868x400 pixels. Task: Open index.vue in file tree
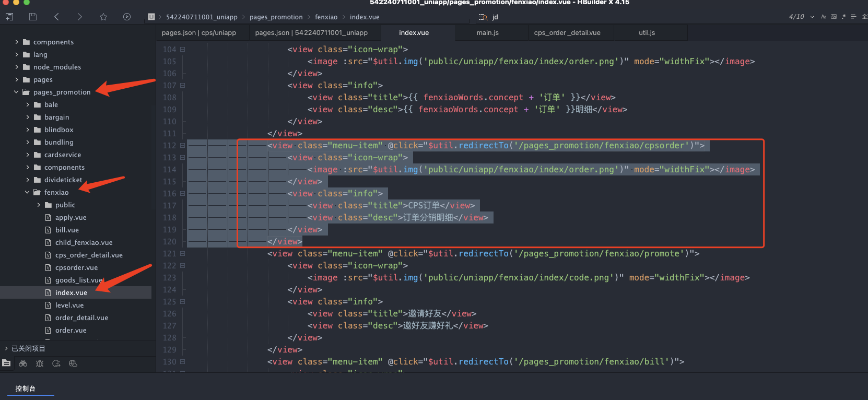71,292
